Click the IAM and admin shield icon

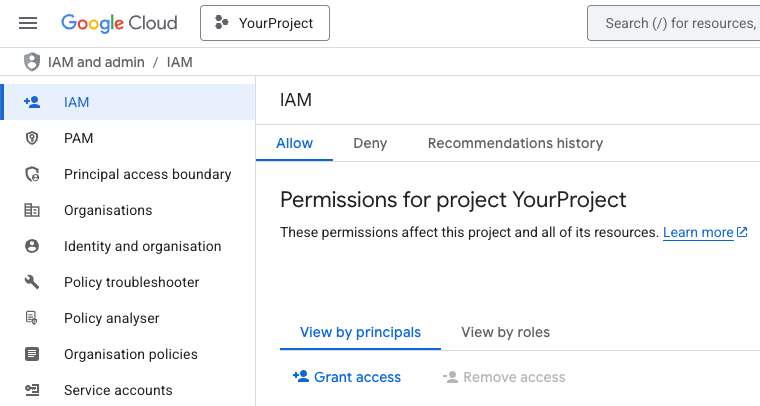click(x=32, y=62)
